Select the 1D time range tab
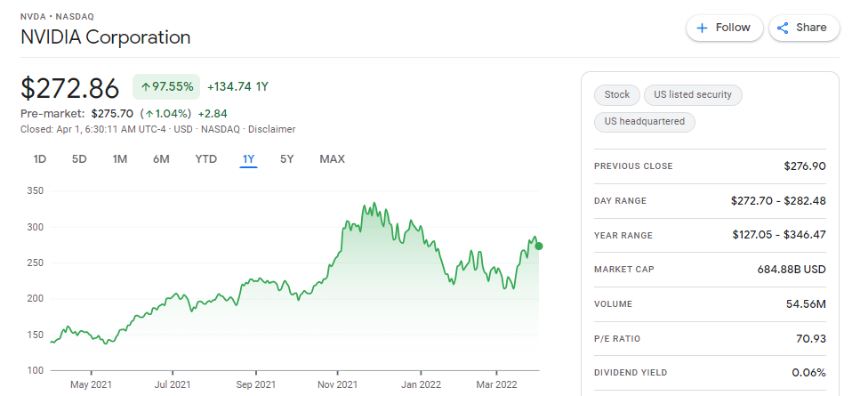This screenshot has width=868, height=396. click(40, 159)
